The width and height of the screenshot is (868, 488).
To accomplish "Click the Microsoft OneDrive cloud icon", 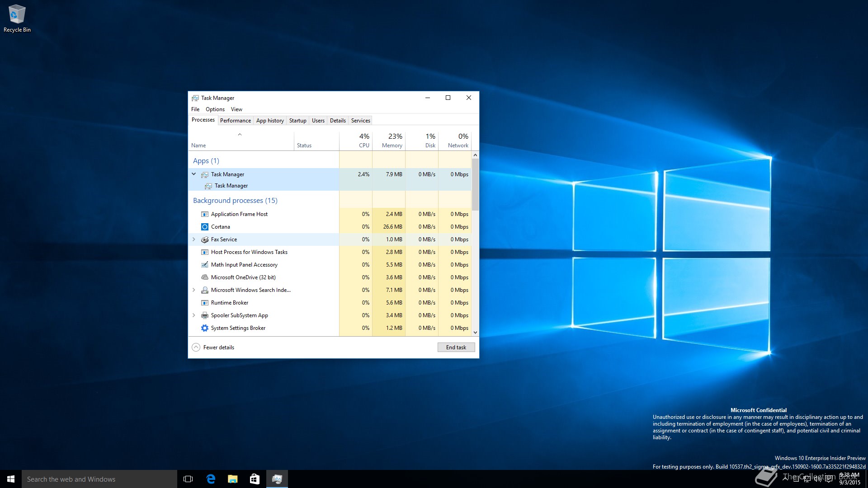I will (205, 277).
